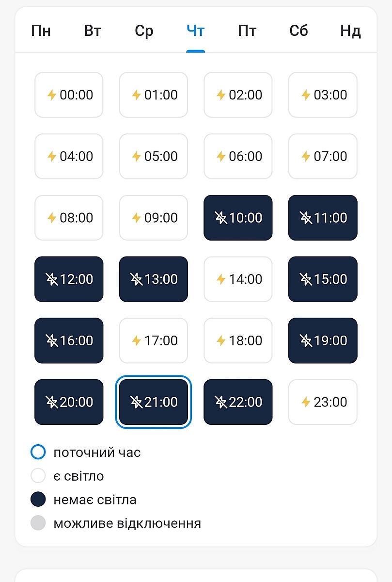
Task: Click the crossed-lightning icon on 10:00 slot
Action: tap(221, 218)
